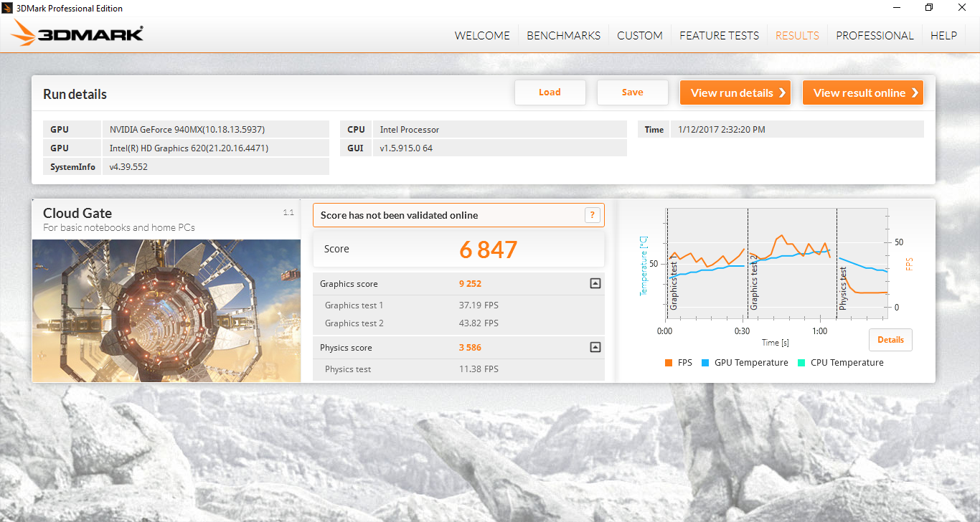Collapse the Physics score section

pyautogui.click(x=595, y=347)
